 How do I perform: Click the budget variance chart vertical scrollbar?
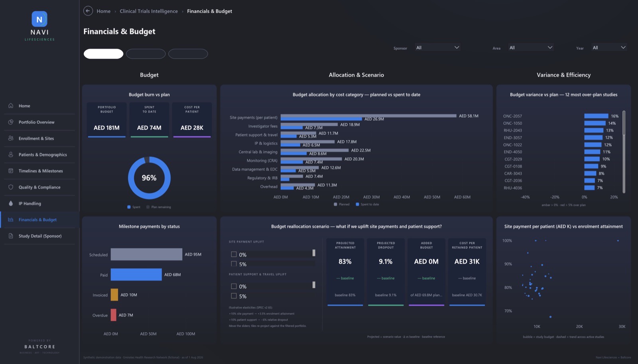(x=624, y=123)
